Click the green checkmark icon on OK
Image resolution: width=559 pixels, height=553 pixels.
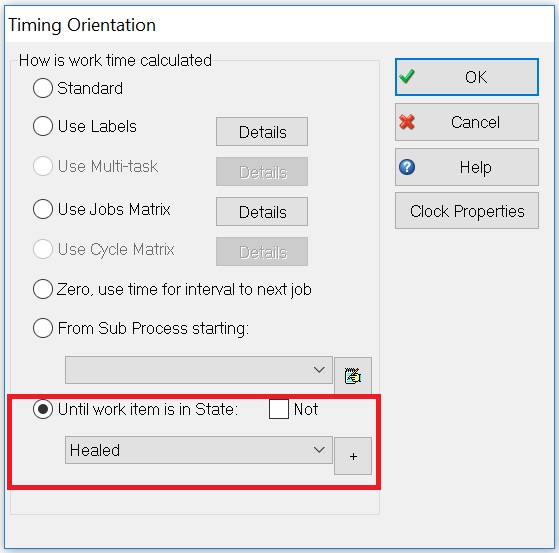406,76
